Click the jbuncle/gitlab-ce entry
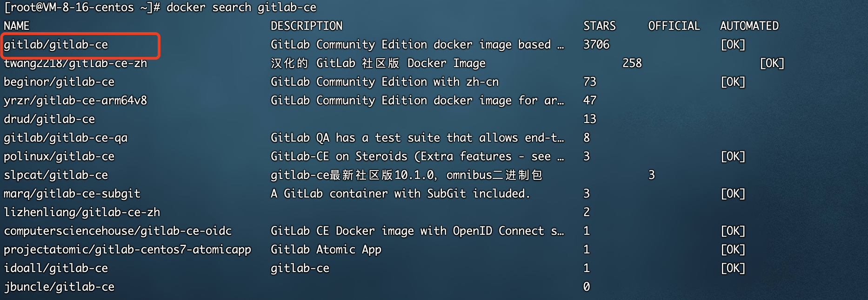Image resolution: width=868 pixels, height=300 pixels. [59, 287]
